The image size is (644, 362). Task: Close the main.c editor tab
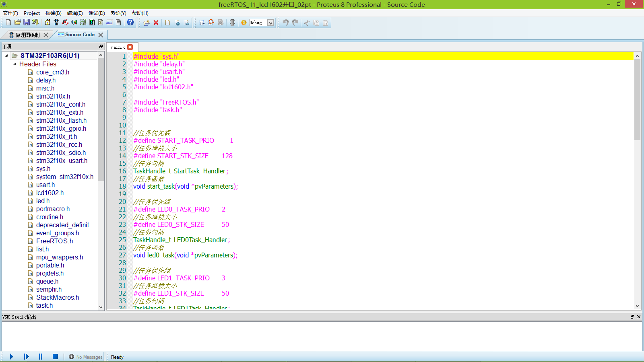coord(130,47)
